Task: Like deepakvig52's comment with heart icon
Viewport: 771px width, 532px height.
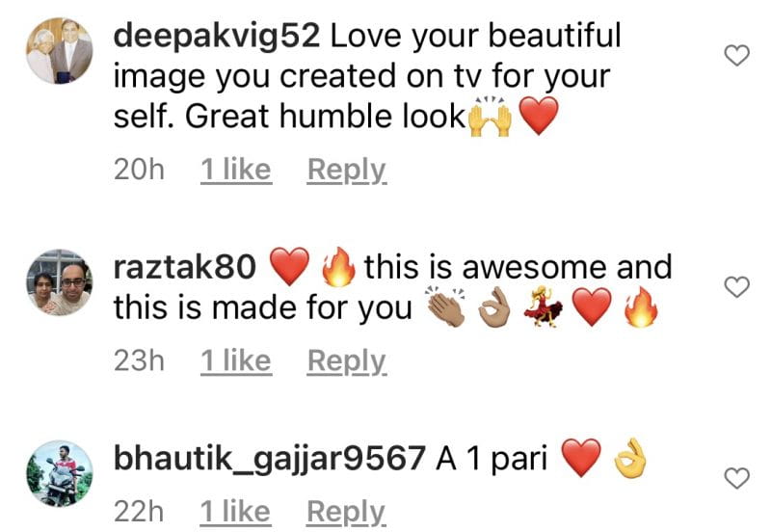Action: point(737,55)
